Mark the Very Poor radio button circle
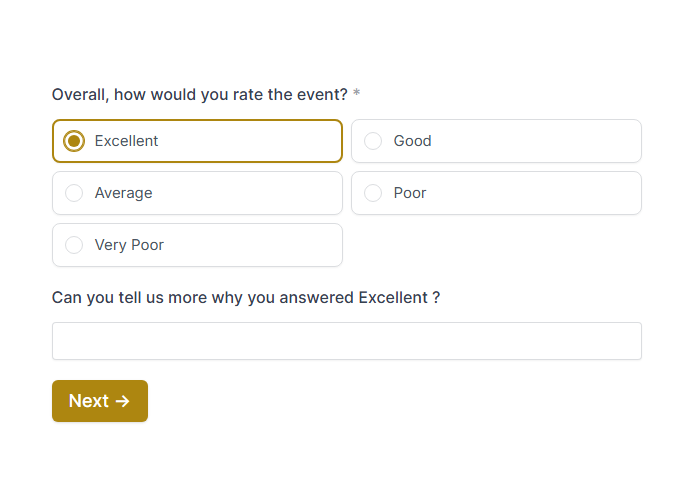Viewport: 690px width, 498px height. pos(74,245)
